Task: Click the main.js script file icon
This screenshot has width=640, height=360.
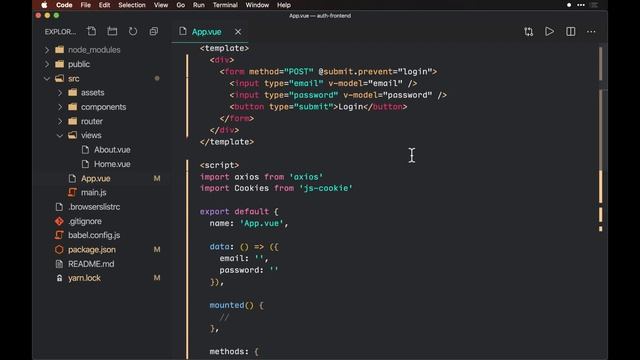Action: click(72, 192)
